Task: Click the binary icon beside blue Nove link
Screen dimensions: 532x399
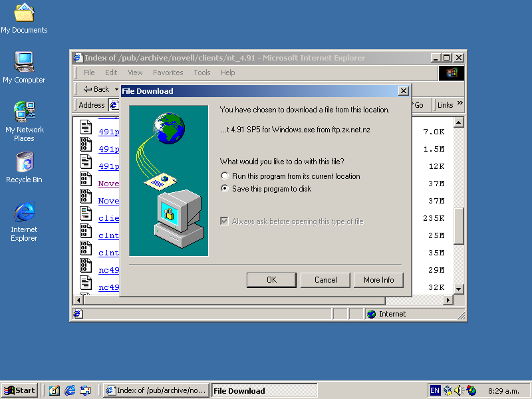Action: [x=86, y=196]
